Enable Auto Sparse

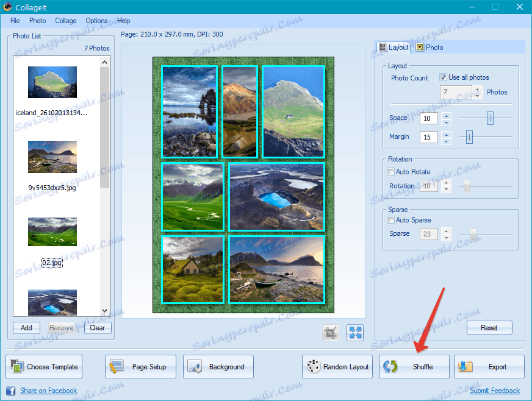[391, 220]
